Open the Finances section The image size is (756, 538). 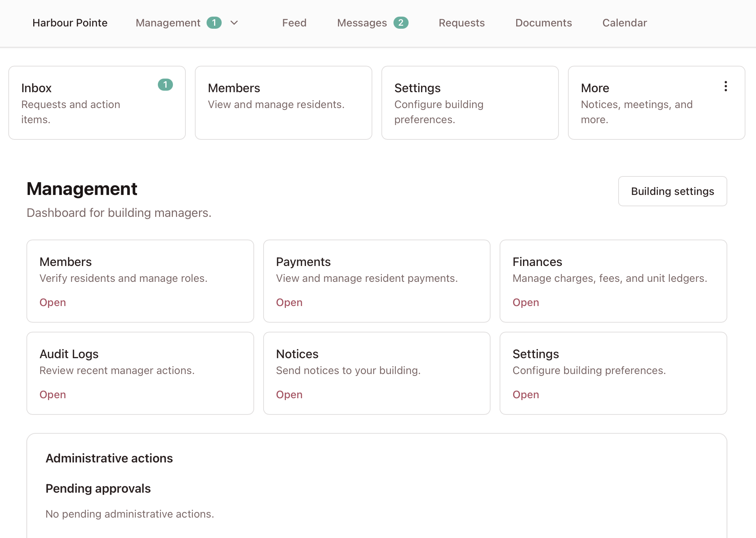pos(525,302)
